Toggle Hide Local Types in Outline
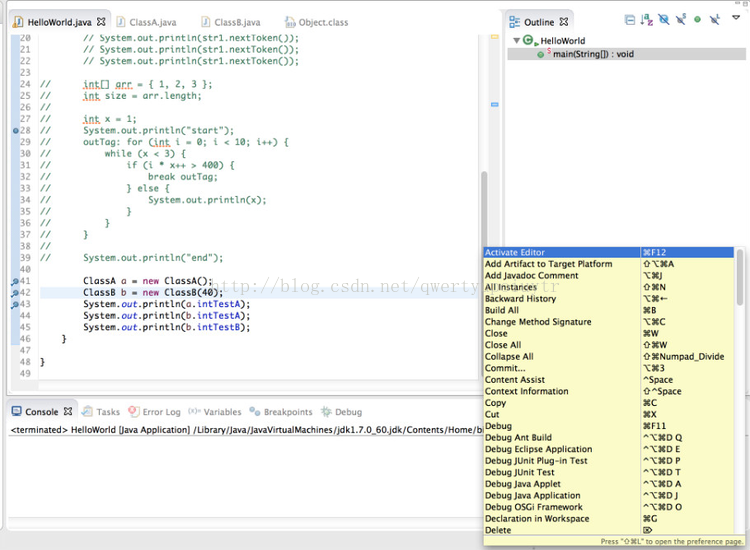 [715, 20]
